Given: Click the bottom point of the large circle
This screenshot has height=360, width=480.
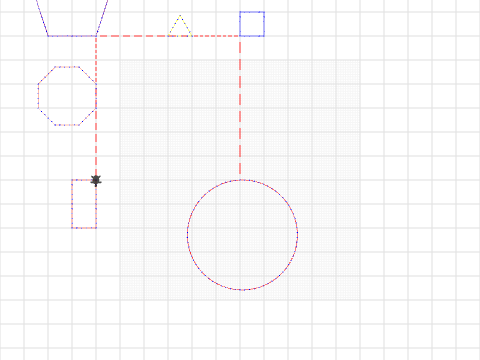Looking at the screenshot, I should (242, 290).
